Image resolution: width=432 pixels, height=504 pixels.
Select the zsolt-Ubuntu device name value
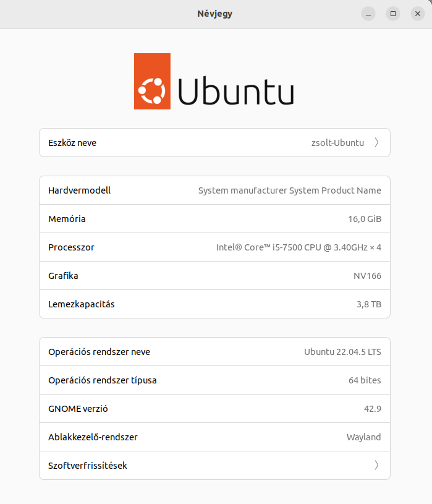click(337, 143)
